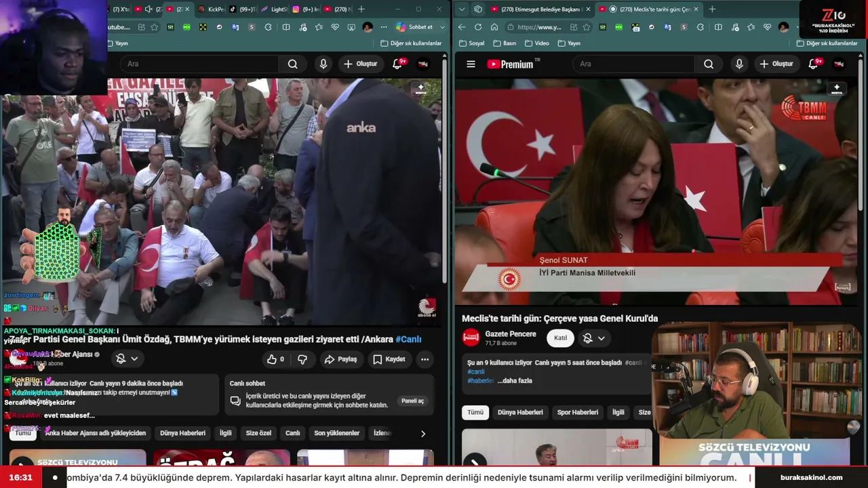868x488 pixels.
Task: Click Oluştur button in right YouTube window
Action: click(x=776, y=64)
